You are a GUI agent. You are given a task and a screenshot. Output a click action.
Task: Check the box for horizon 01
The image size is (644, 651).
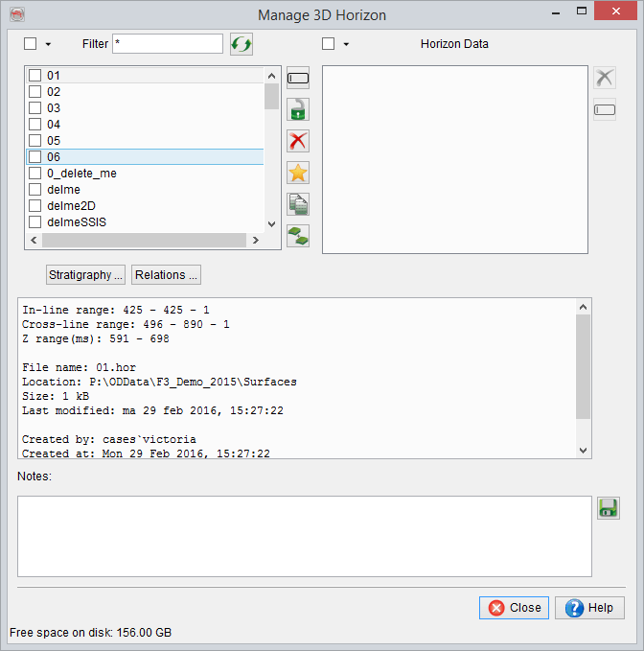coord(34,76)
